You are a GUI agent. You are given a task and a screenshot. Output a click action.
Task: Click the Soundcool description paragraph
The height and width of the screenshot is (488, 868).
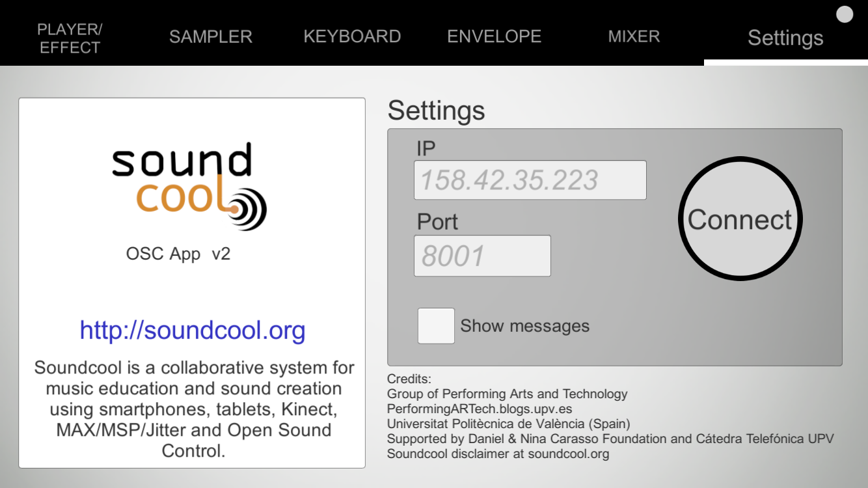coord(194,409)
